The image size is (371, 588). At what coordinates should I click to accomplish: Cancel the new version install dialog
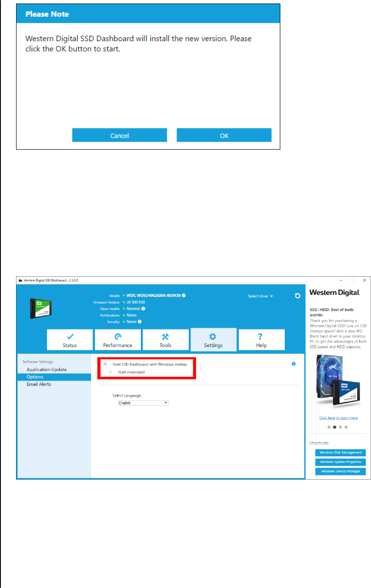tap(120, 136)
